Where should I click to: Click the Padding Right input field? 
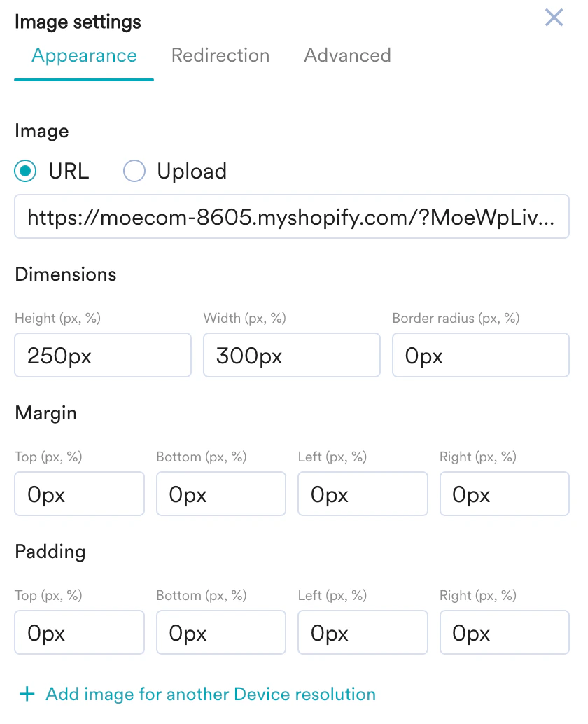point(504,632)
